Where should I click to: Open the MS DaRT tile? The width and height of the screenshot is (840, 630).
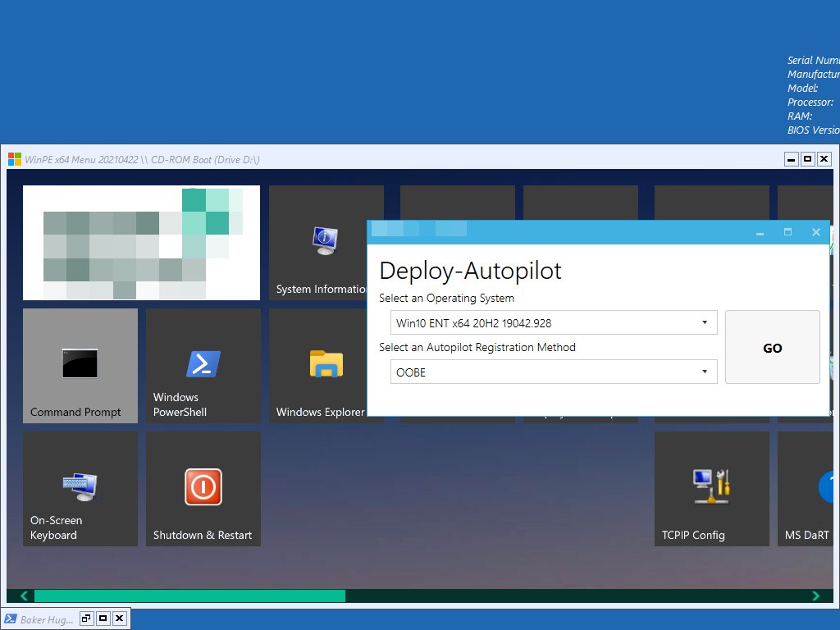806,489
